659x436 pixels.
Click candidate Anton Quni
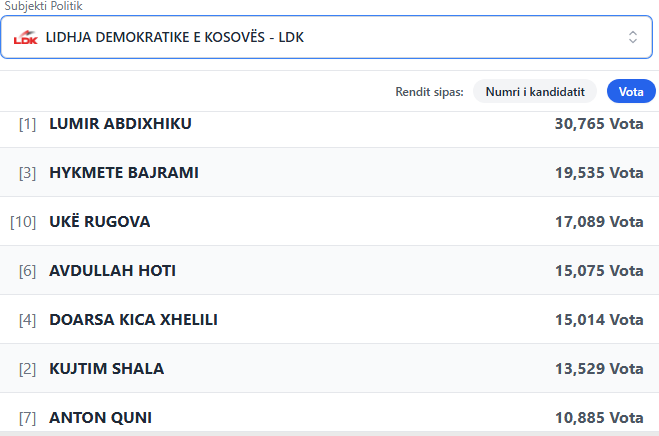tap(100, 417)
